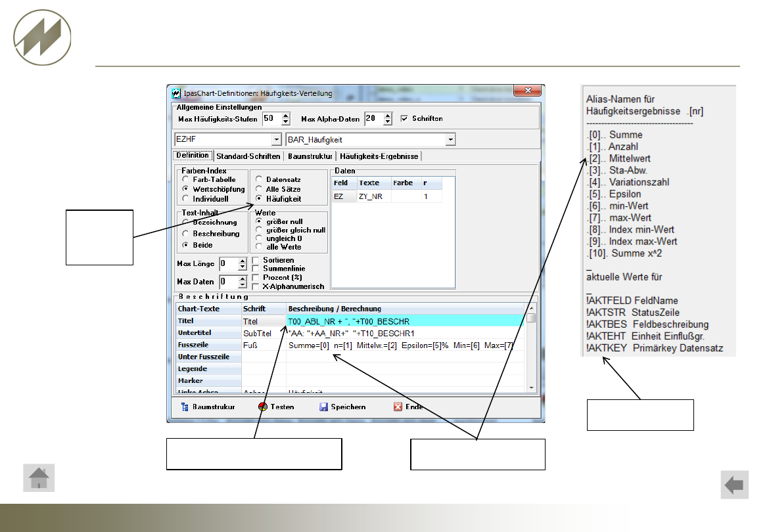The image size is (769, 532).
Task: Click the home icon on the slide
Action: [x=39, y=477]
